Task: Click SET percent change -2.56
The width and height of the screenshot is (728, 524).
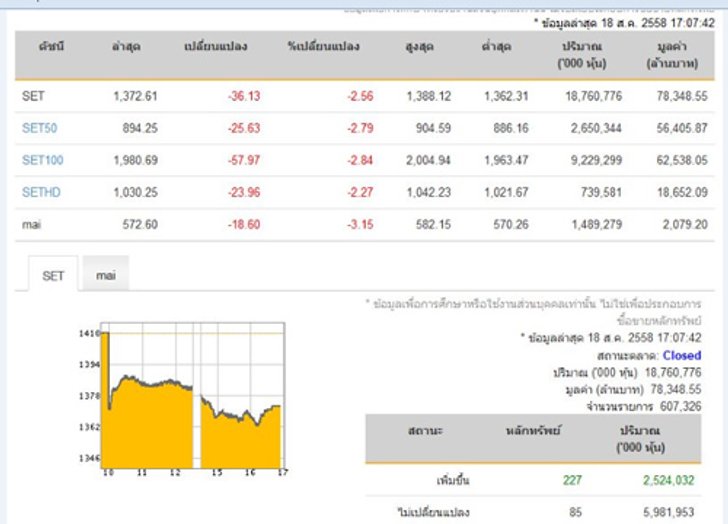Action: [360, 96]
